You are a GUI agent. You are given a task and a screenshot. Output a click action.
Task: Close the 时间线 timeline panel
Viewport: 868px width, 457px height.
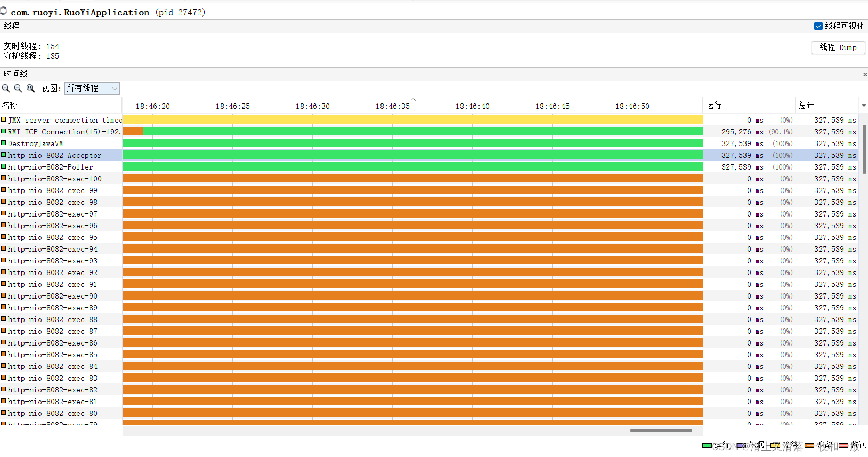pyautogui.click(x=865, y=74)
